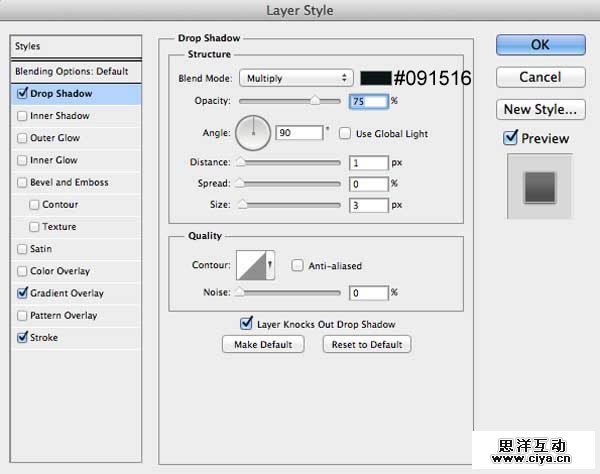The height and width of the screenshot is (474, 600).
Task: Uncheck Layer Knocks Out Drop Shadow
Action: pyautogui.click(x=247, y=324)
